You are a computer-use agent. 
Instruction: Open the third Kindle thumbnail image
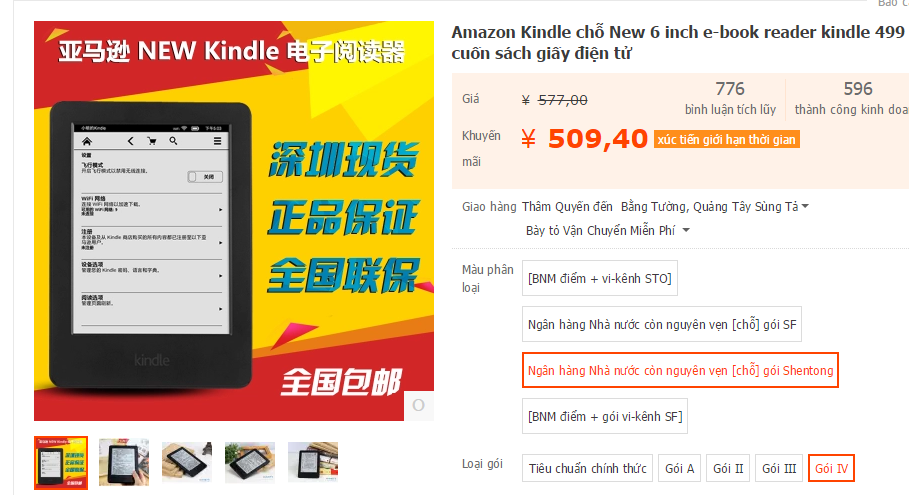coord(187,463)
